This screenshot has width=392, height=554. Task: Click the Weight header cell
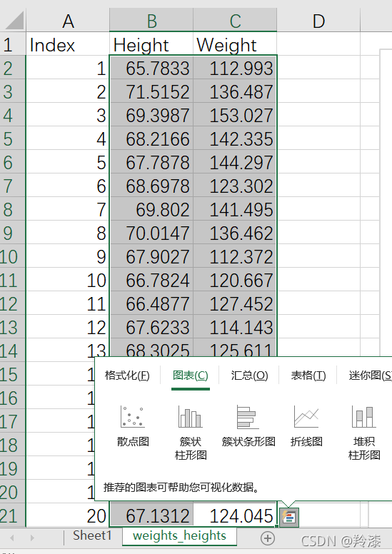(x=235, y=44)
